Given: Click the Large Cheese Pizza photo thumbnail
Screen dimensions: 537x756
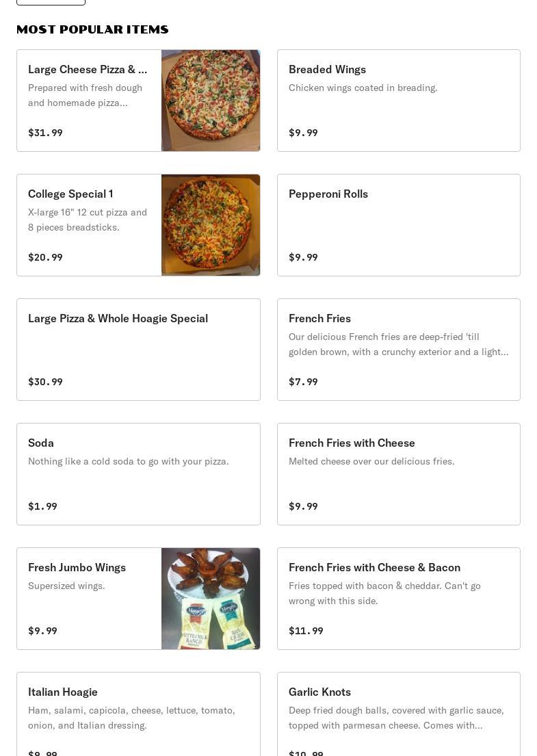Looking at the screenshot, I should coord(211,101).
